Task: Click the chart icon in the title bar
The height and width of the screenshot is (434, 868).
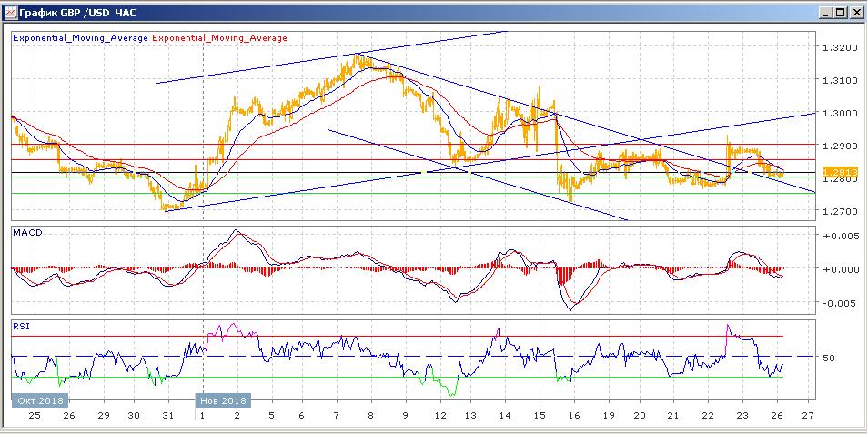Action: [x=9, y=12]
